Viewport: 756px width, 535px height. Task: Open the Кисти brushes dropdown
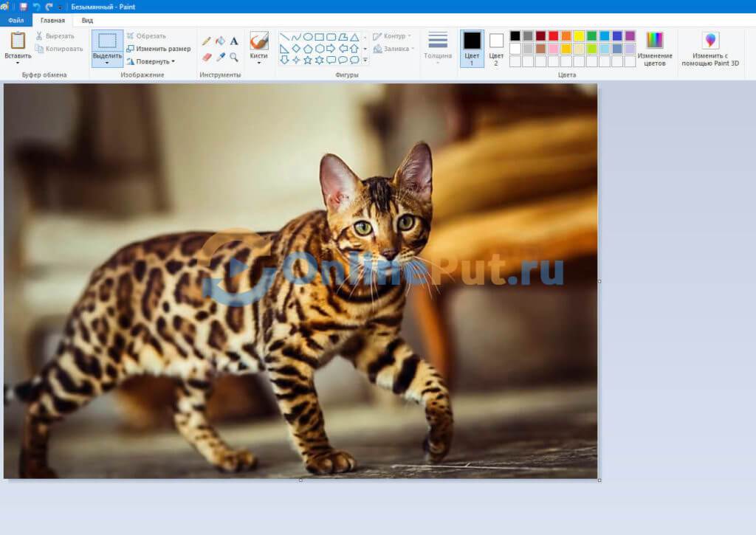258,62
